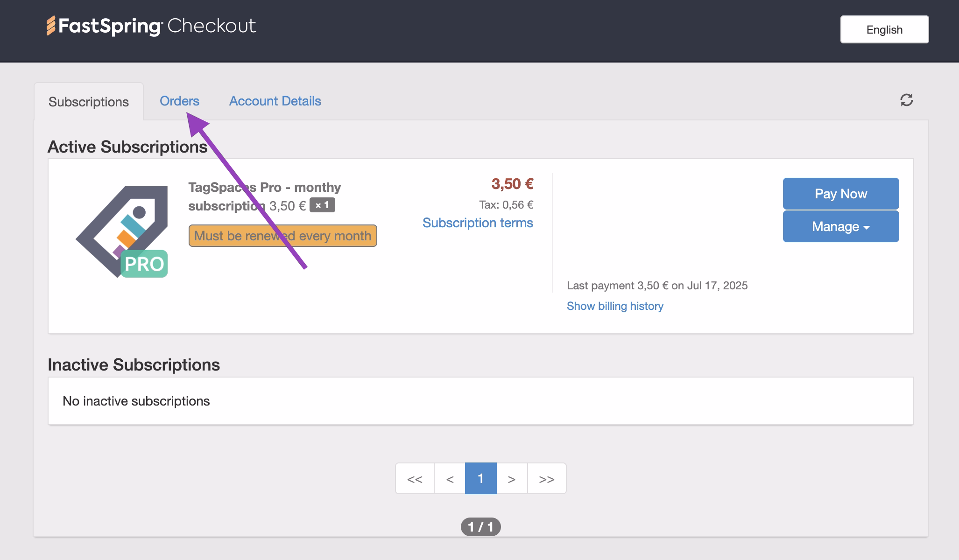The width and height of the screenshot is (959, 560).
Task: Click the FastSpring logo
Action: tap(104, 26)
